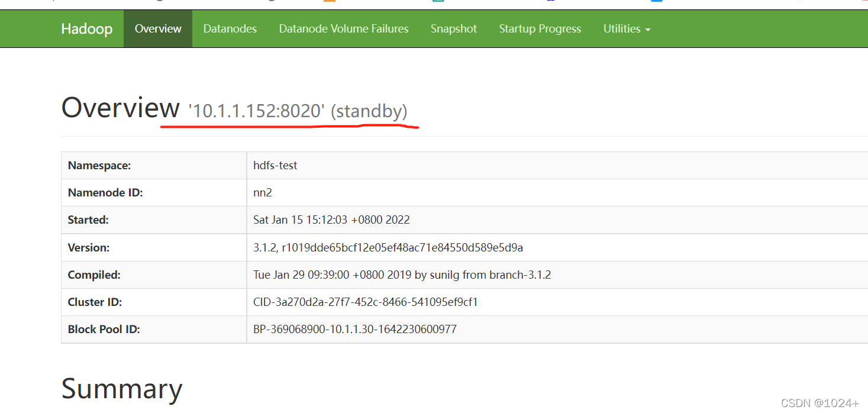The image size is (868, 413).
Task: Click the Version: row label
Action: coord(89,247)
